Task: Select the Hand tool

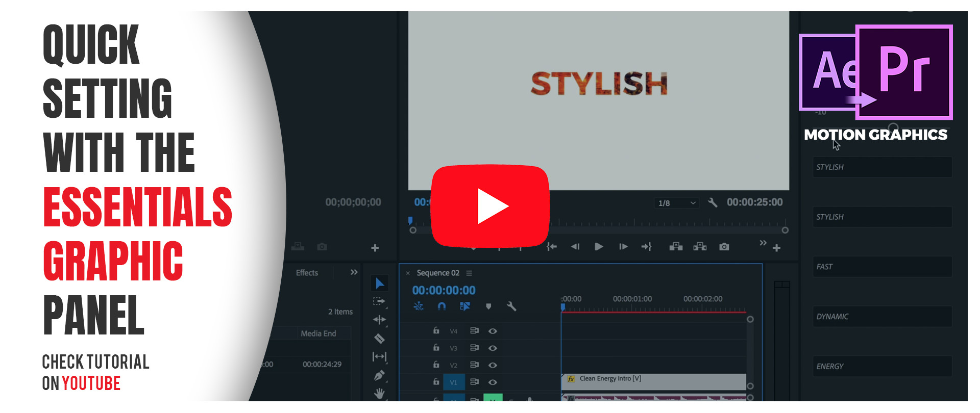Action: click(379, 393)
